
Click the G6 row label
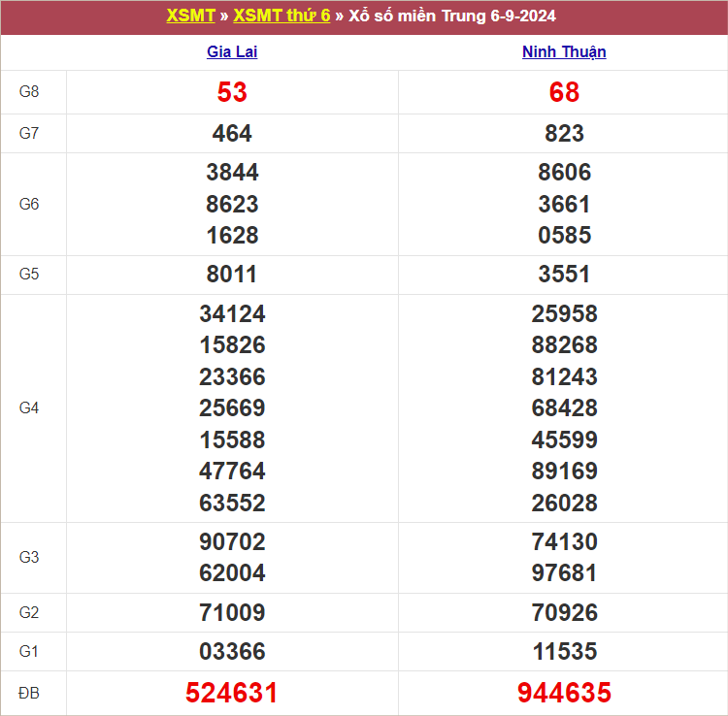pyautogui.click(x=29, y=204)
